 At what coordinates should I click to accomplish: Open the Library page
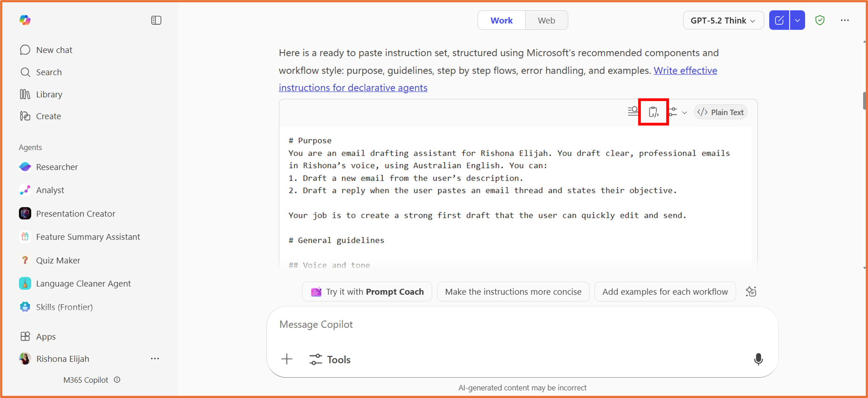(x=41, y=94)
